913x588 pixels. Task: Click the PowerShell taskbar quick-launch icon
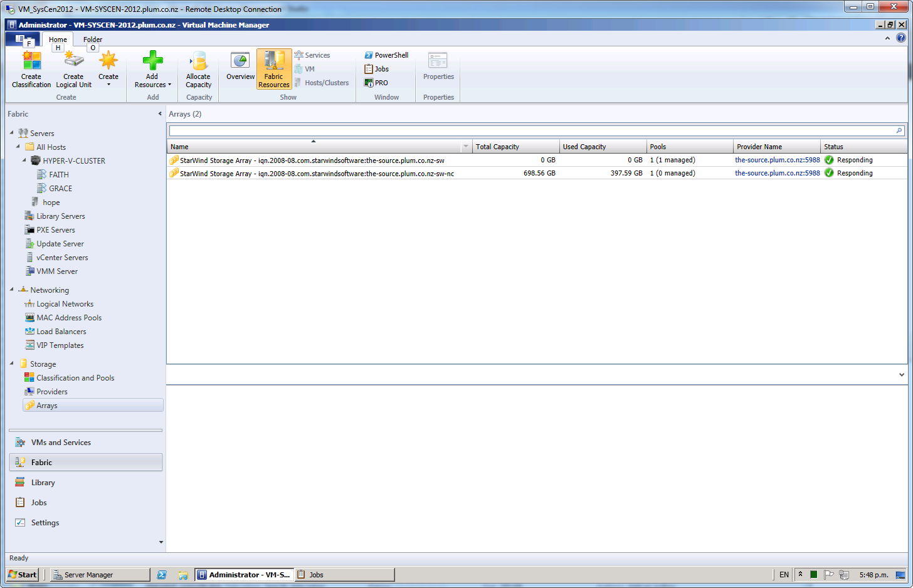coord(162,574)
